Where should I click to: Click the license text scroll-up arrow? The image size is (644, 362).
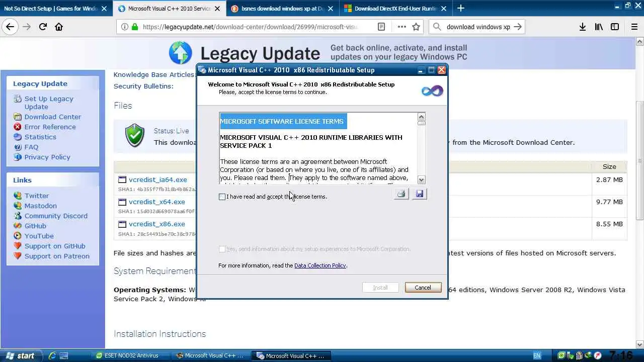coord(422,117)
